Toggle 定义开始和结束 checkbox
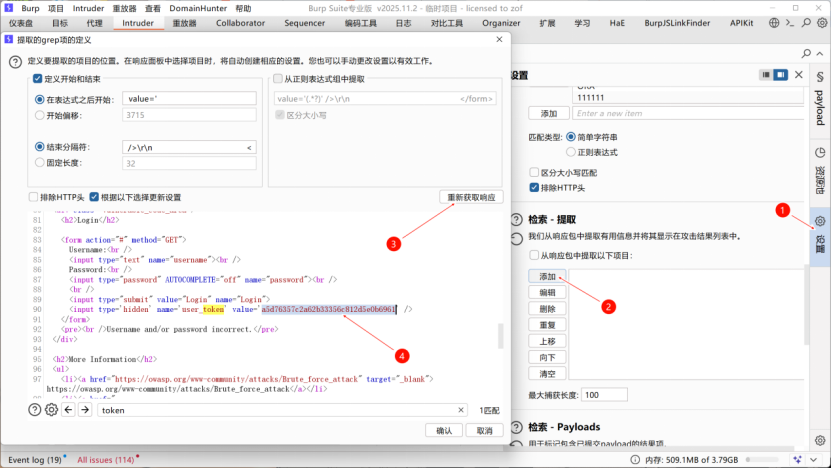 coord(38,78)
